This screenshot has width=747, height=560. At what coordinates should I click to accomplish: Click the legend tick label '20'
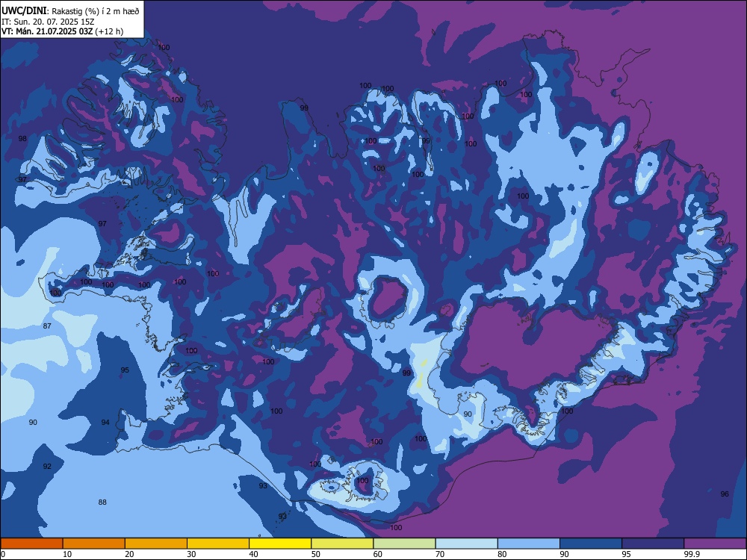pyautogui.click(x=129, y=554)
